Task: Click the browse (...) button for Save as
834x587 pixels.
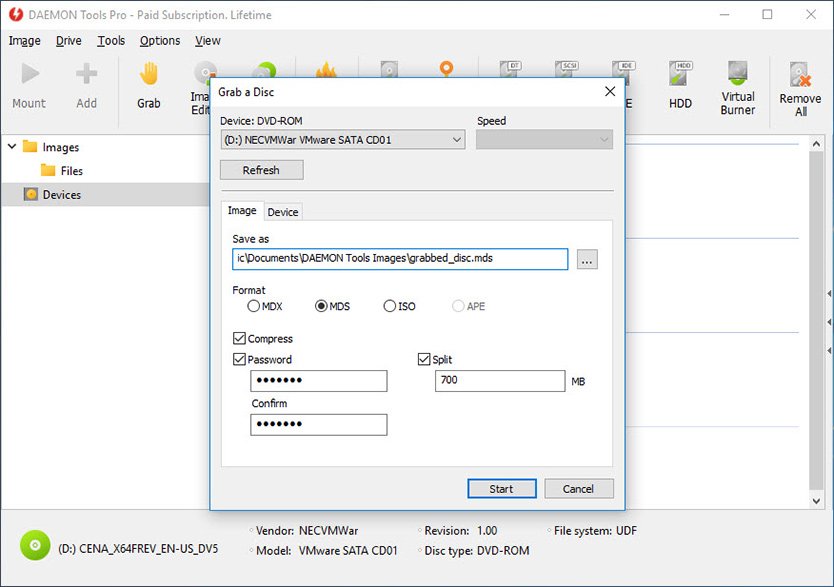Action: [587, 259]
